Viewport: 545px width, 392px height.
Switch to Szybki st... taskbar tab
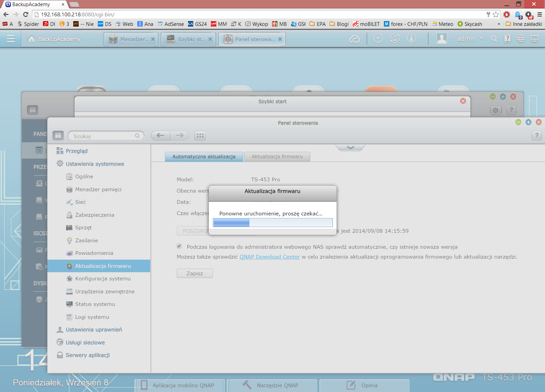188,39
